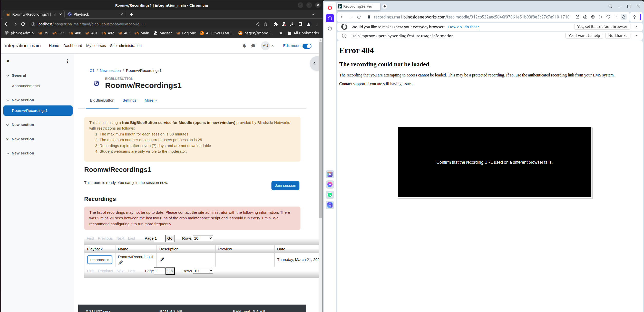644x312 pixels.
Task: Open Messenger in Opera sidebar
Action: (330, 184)
